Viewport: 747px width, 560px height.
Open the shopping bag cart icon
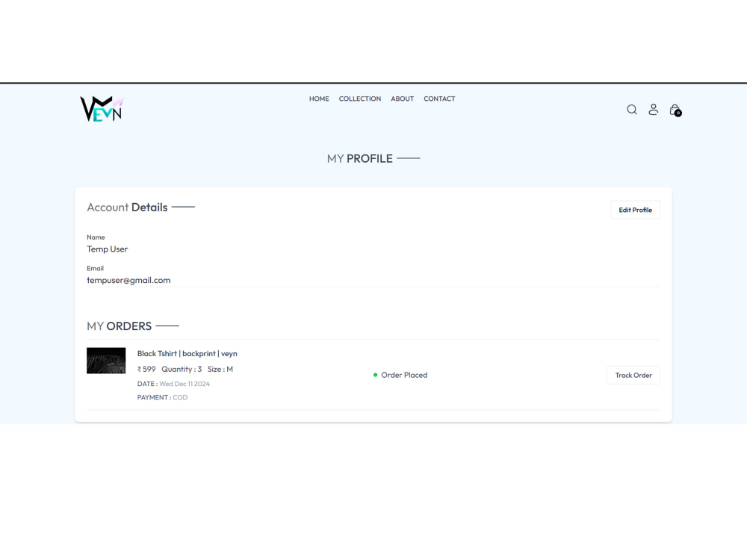point(675,110)
